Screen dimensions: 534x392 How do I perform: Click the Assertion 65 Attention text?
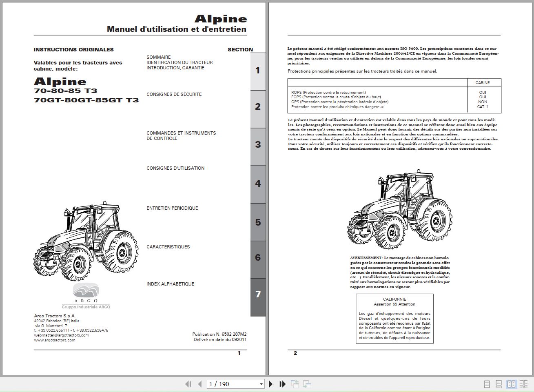394,304
